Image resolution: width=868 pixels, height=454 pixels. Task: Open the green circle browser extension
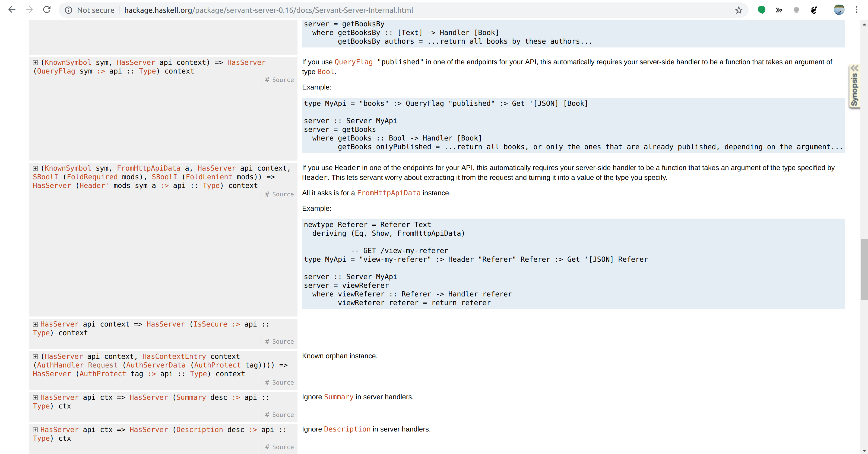coord(761,10)
